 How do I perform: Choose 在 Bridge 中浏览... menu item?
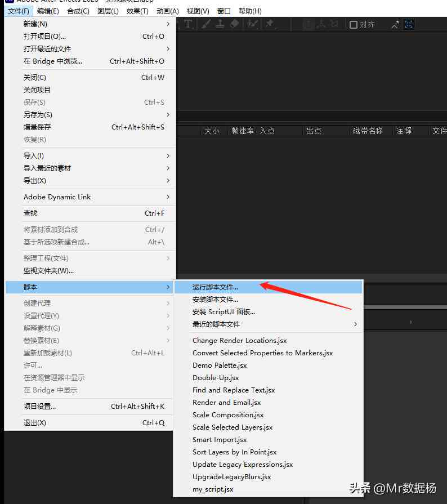click(90, 61)
